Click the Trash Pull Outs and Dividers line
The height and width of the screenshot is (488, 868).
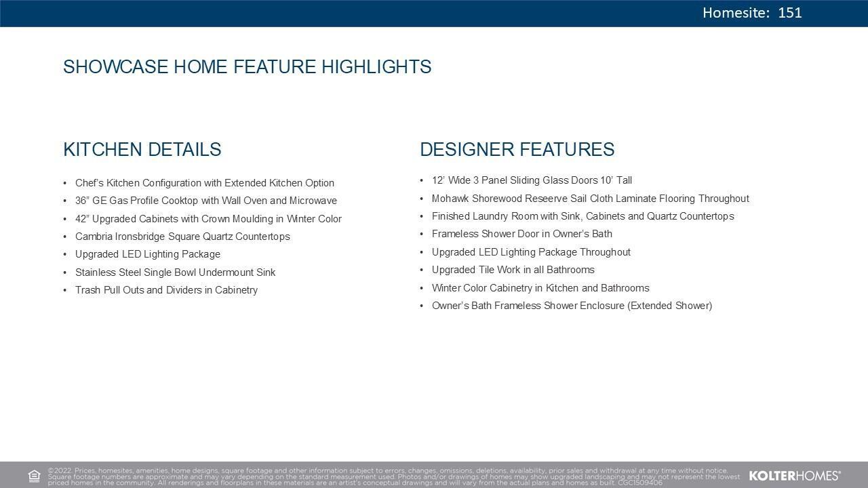coord(166,290)
